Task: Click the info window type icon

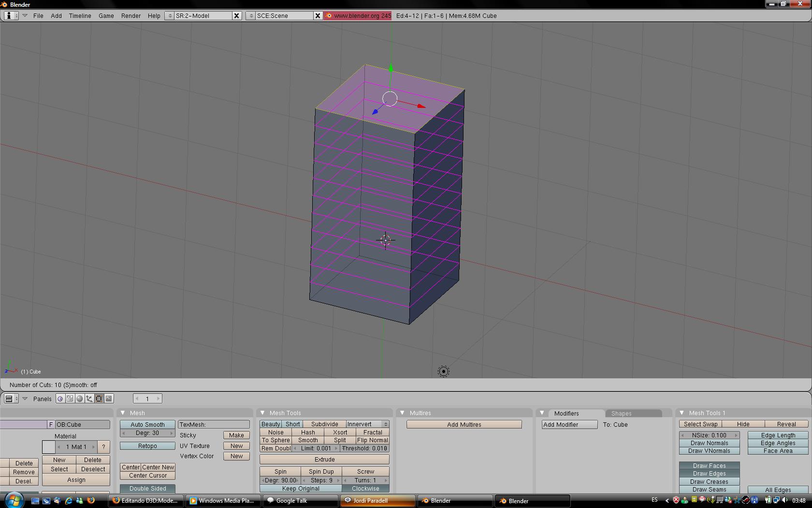Action: (9, 15)
